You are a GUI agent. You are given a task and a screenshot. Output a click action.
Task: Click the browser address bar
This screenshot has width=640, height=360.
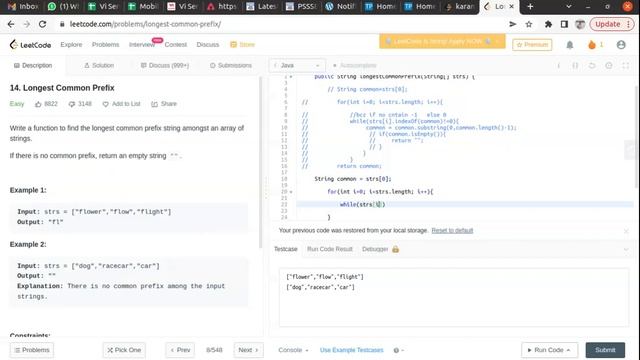point(282,24)
